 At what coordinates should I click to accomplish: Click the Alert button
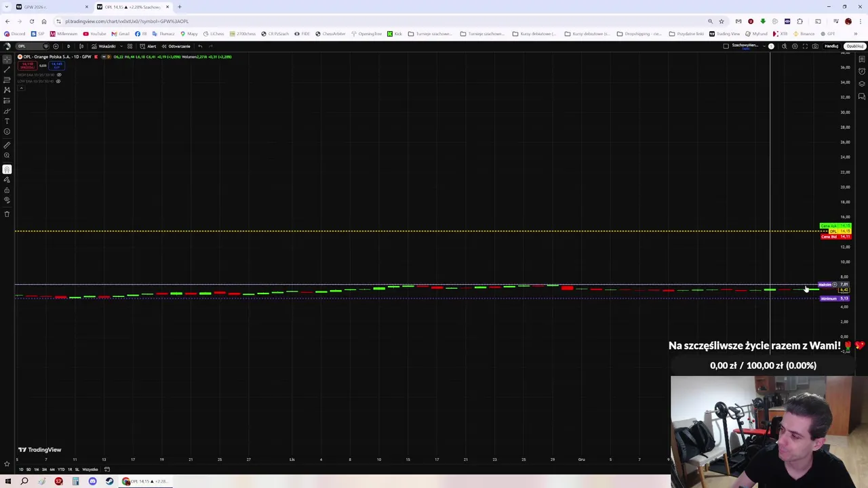tap(148, 46)
